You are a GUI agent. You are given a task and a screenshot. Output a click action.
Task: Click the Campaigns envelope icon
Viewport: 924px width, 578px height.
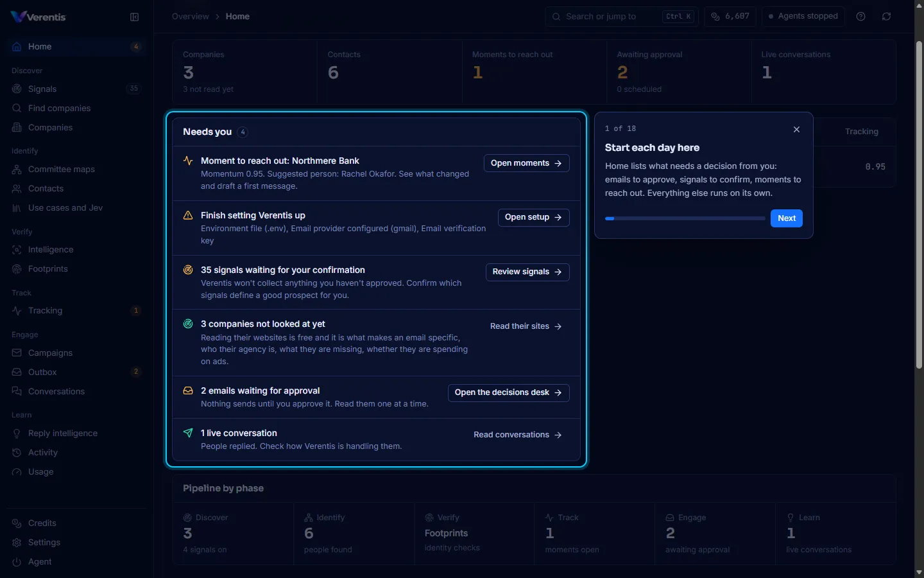tap(17, 353)
